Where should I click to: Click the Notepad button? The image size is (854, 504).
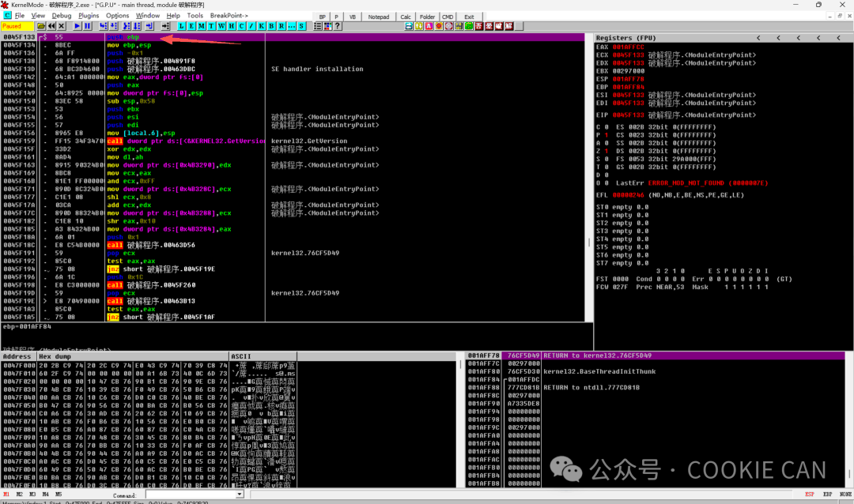pyautogui.click(x=379, y=17)
